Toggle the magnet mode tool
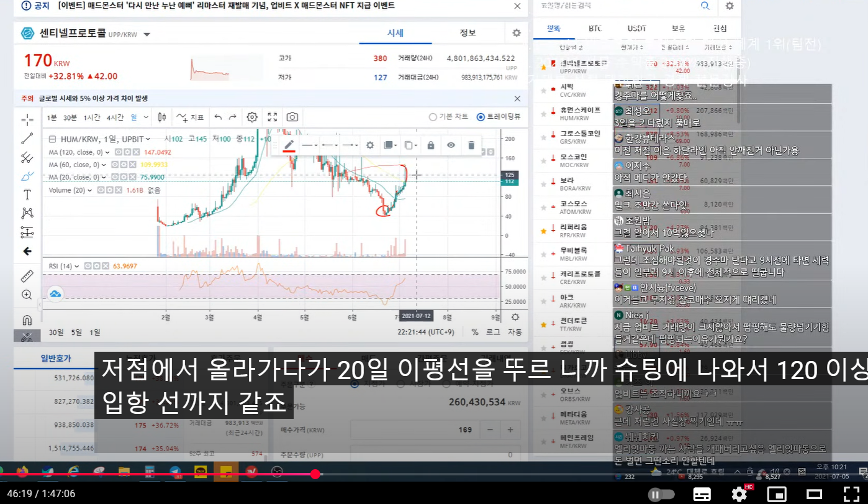This screenshot has width=868, height=504. tap(27, 320)
